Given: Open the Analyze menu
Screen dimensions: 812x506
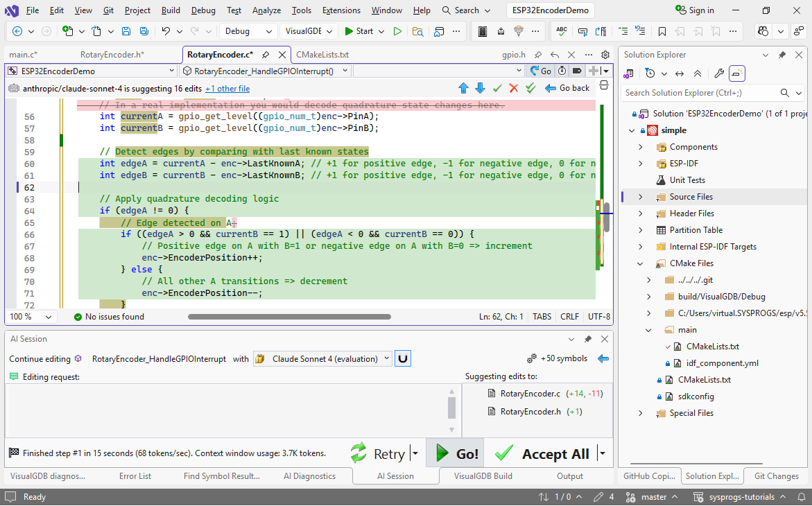Looking at the screenshot, I should coord(266,10).
